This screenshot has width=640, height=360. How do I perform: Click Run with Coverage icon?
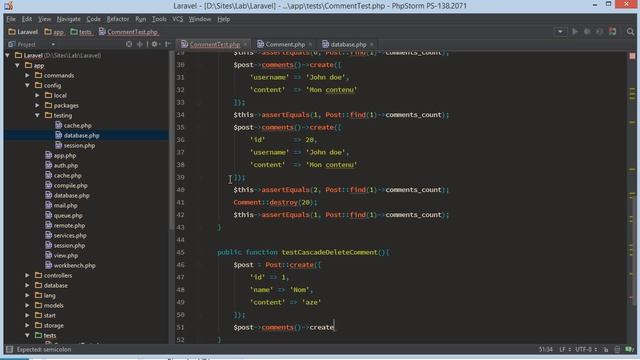coord(599,32)
